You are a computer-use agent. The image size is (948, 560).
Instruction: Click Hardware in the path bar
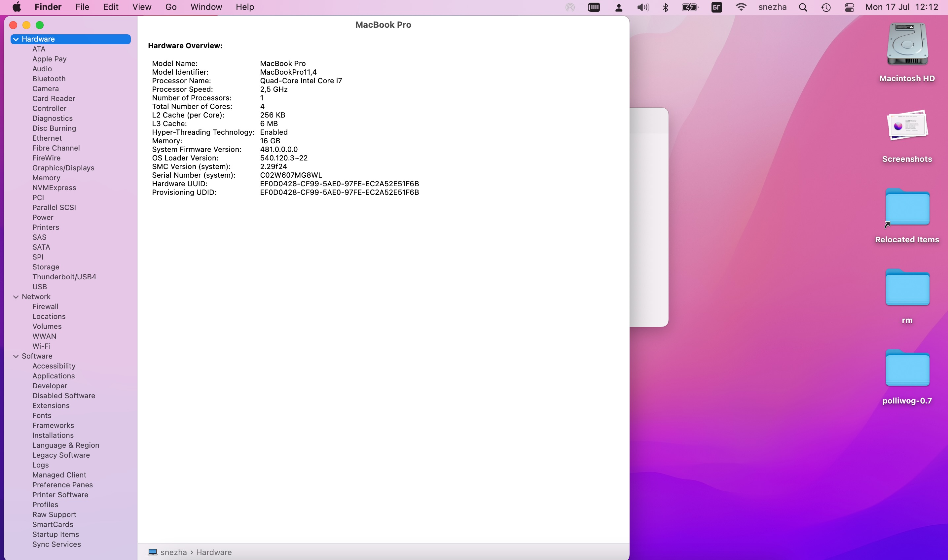coord(214,552)
